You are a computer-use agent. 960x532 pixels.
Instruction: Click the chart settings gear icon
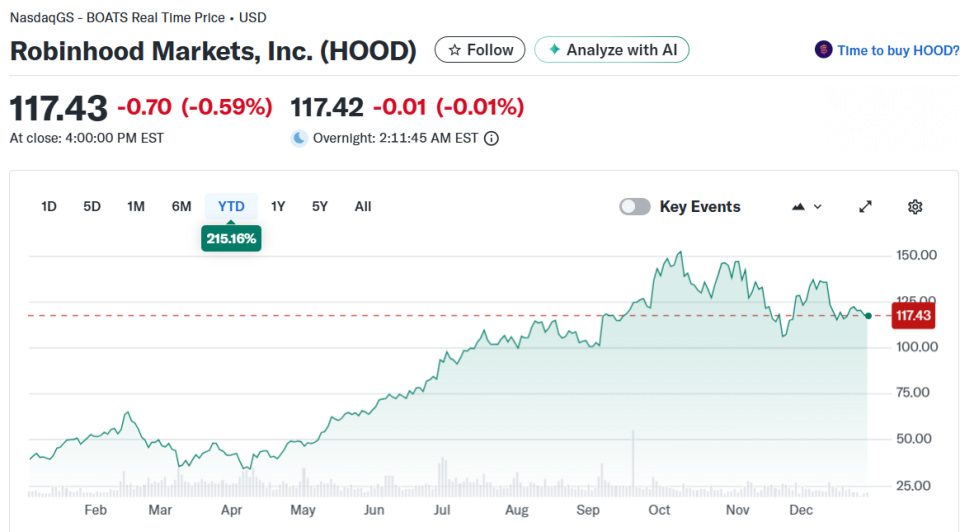point(914,207)
